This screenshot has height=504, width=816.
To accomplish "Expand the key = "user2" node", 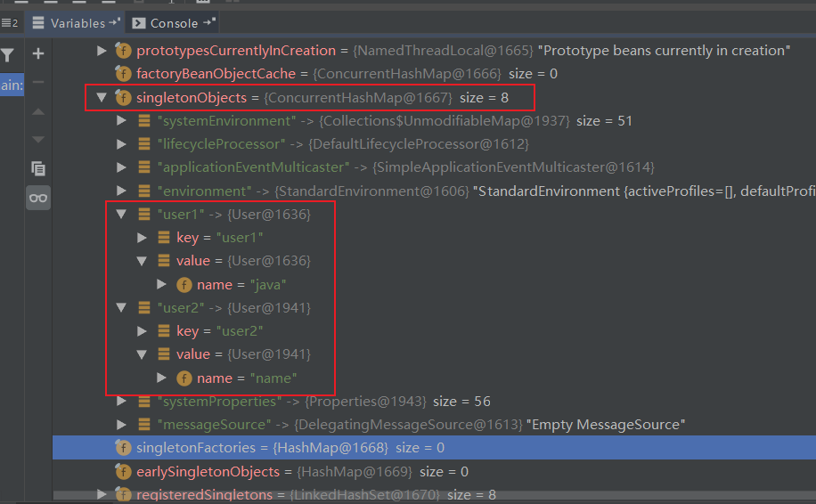I will coord(142,330).
